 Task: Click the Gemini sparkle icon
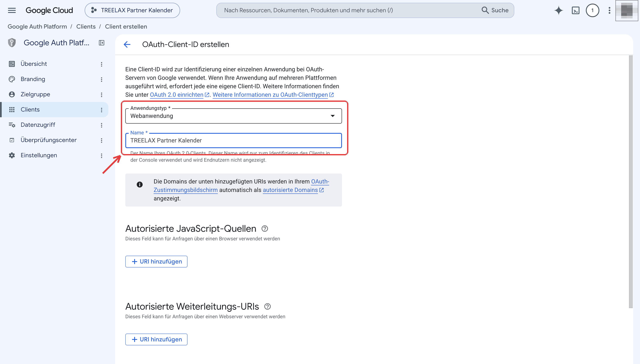point(559,10)
